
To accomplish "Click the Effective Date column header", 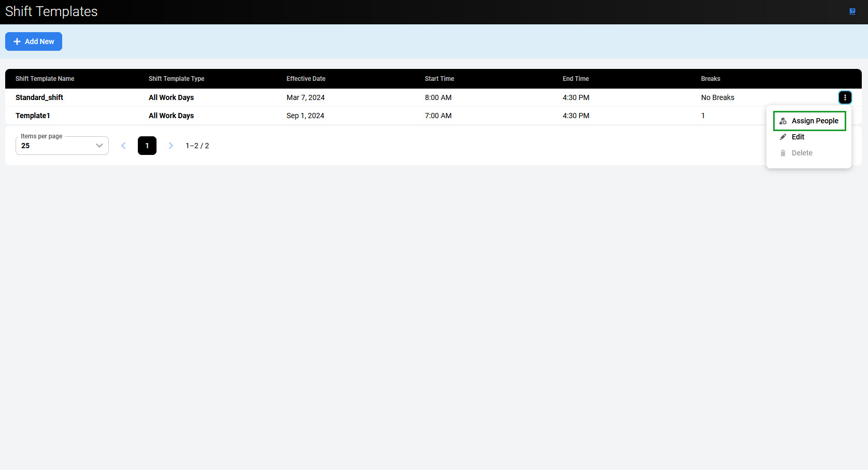I will coord(306,79).
